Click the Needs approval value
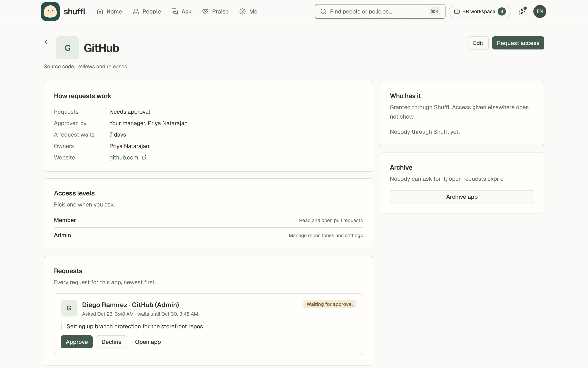Viewport: 588px width, 368px height. 129,112
